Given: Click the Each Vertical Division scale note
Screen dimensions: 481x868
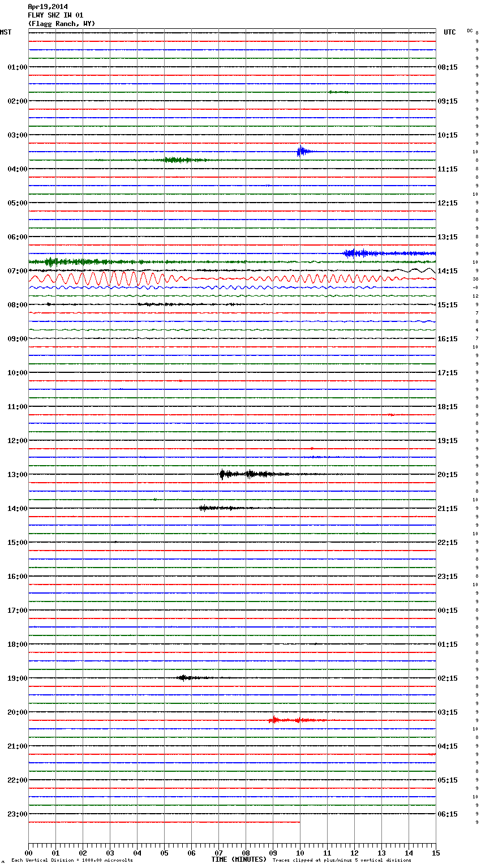Looking at the screenshot, I should pyautogui.click(x=72, y=861).
